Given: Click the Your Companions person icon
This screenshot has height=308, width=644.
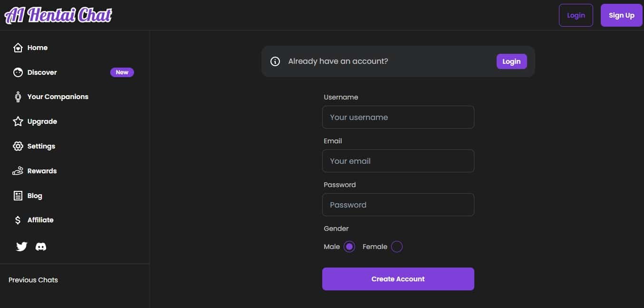Looking at the screenshot, I should pyautogui.click(x=18, y=97).
